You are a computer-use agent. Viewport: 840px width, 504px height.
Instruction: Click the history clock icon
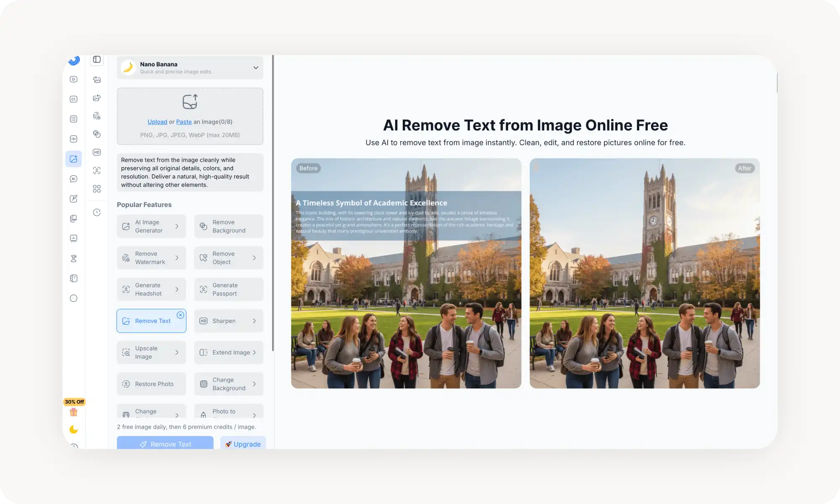point(97,212)
